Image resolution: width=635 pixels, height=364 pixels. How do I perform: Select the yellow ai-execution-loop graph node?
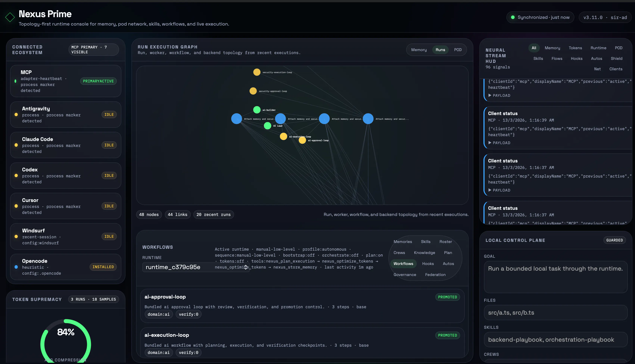point(283,136)
